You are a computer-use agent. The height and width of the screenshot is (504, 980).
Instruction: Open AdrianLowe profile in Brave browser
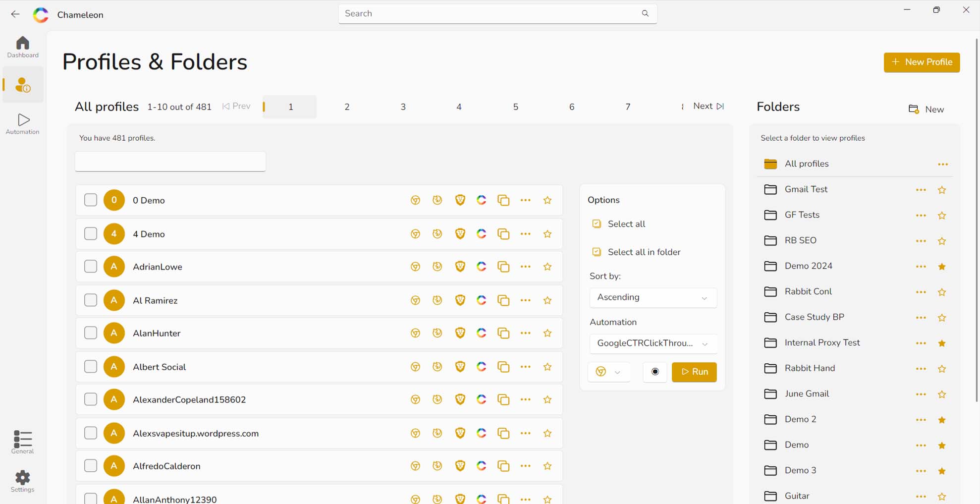coord(460,267)
